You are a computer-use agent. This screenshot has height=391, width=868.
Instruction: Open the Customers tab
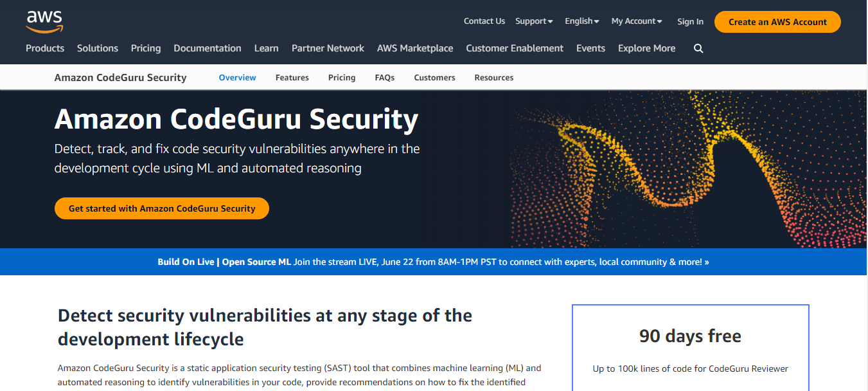click(434, 78)
